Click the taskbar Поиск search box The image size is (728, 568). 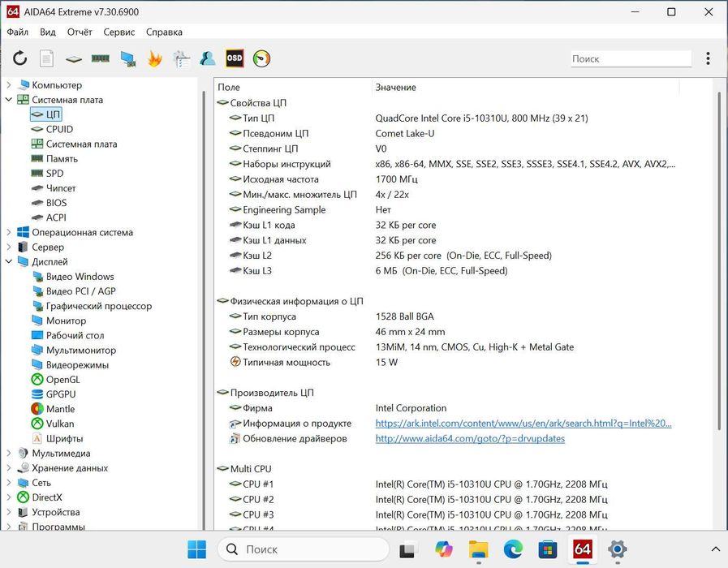304,549
